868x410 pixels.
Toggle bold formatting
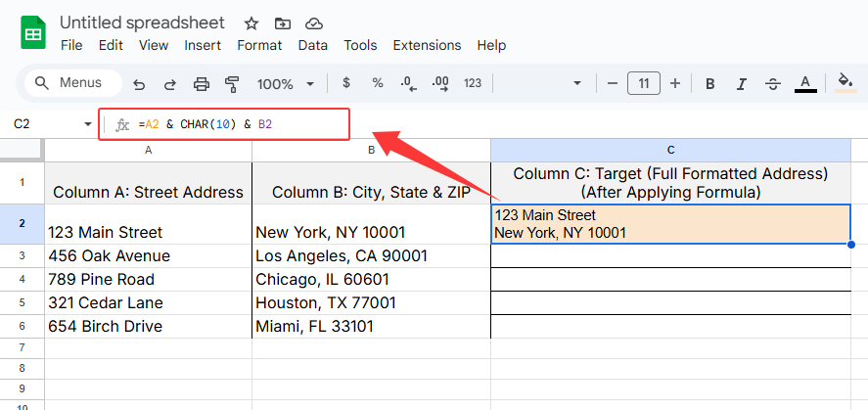(x=710, y=84)
